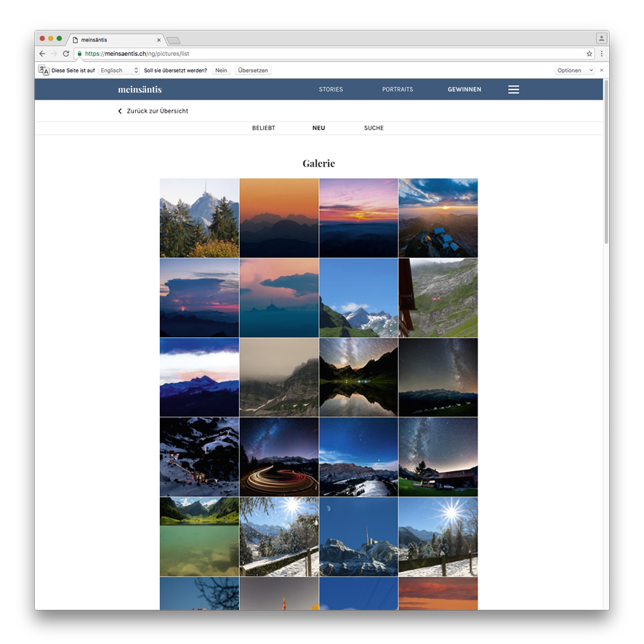Click the page vertical scrollbar
The height and width of the screenshot is (644, 644).
pyautogui.click(x=606, y=161)
